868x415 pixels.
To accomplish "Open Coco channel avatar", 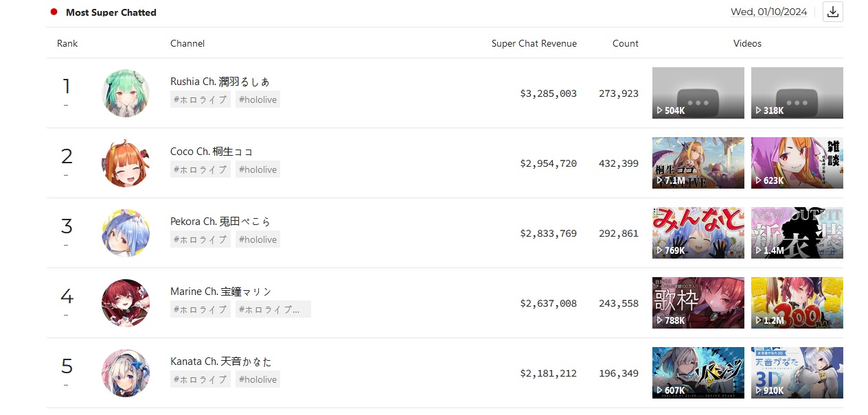I will click(x=126, y=163).
